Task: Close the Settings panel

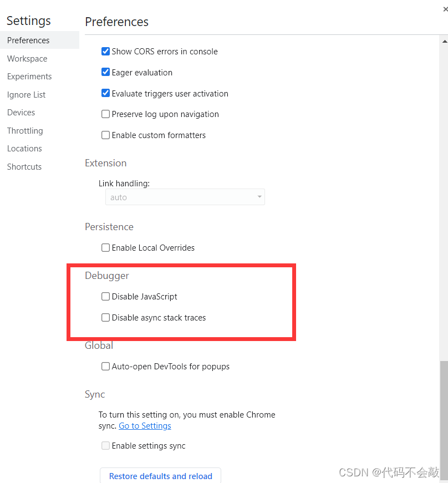Action: (x=445, y=8)
